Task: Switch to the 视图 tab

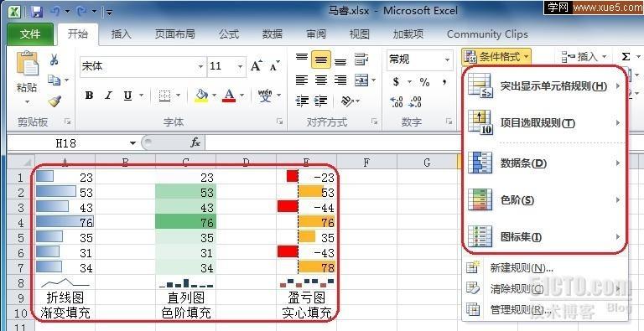Action: point(360,34)
